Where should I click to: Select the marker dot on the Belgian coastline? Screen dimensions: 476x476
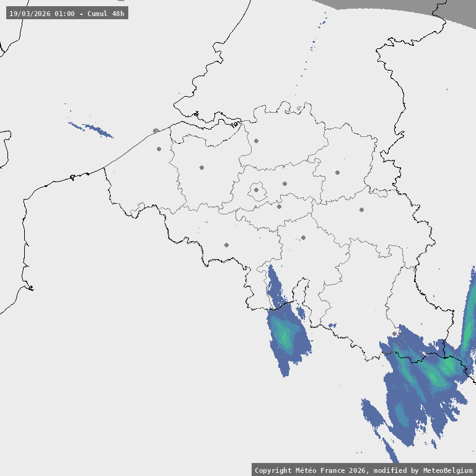[x=155, y=131]
